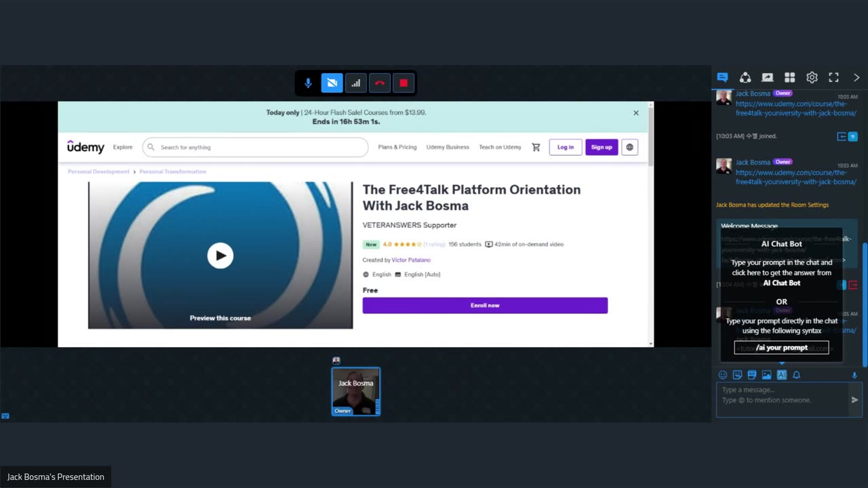Open Teach on Udemy link
Viewport: 868px width, 488px height.
(500, 147)
